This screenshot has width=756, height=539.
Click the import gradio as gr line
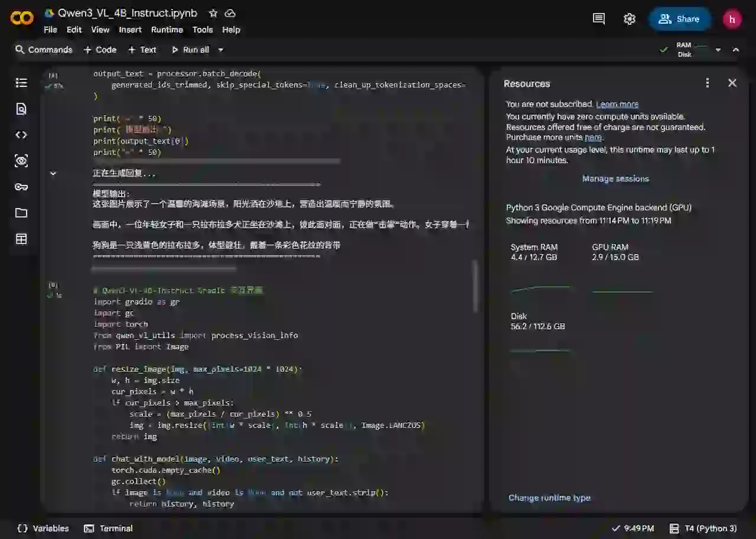tap(136, 301)
